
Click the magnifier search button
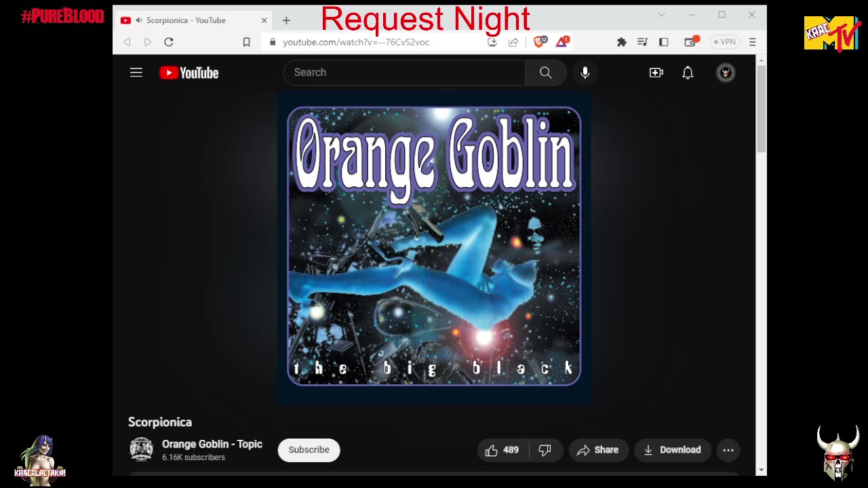pos(546,73)
